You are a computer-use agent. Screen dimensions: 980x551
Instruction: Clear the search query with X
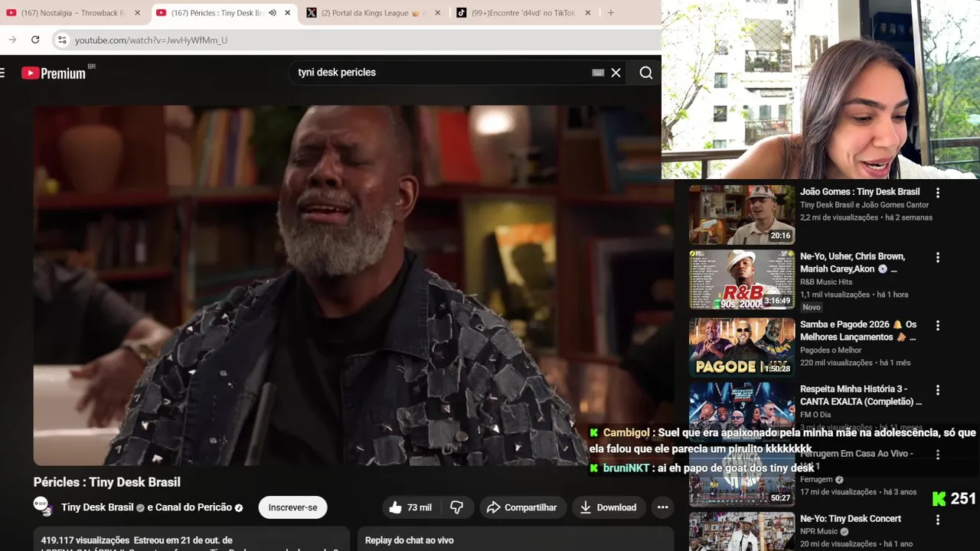coord(616,73)
